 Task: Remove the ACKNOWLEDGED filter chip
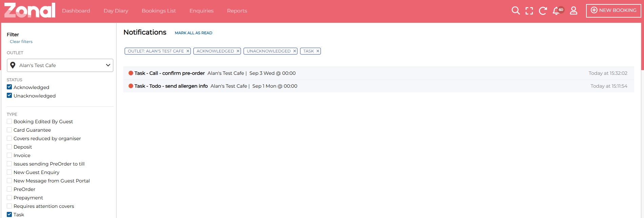pyautogui.click(x=238, y=51)
